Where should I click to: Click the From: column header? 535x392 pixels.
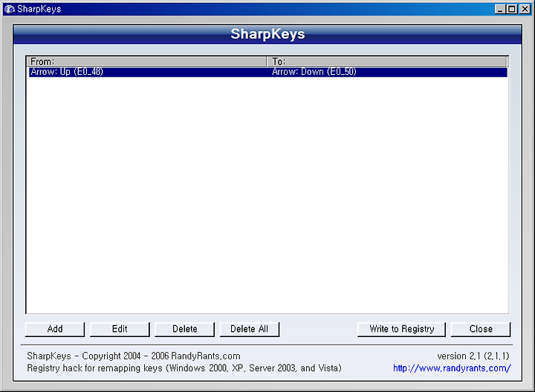coord(146,62)
